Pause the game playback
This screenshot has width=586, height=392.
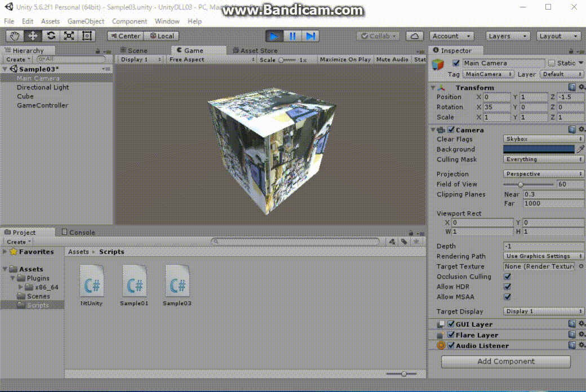click(x=292, y=35)
